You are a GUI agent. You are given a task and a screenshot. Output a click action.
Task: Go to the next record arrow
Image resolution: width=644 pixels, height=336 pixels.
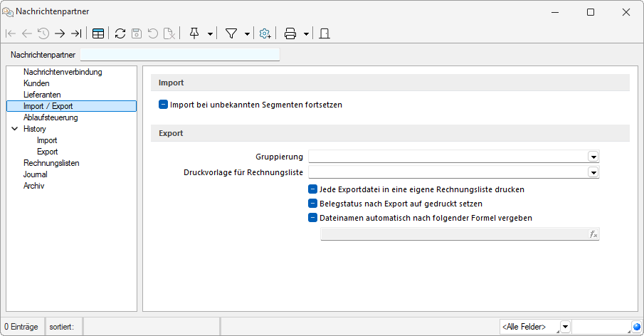coord(60,33)
